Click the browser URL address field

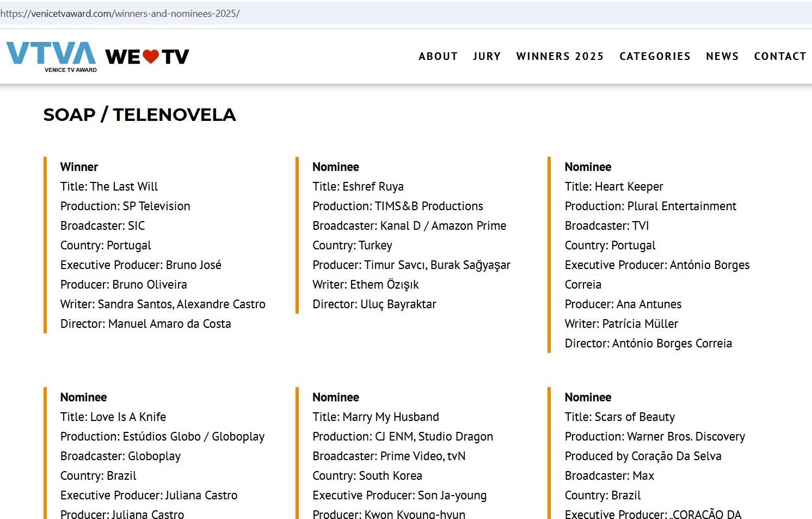[381, 14]
